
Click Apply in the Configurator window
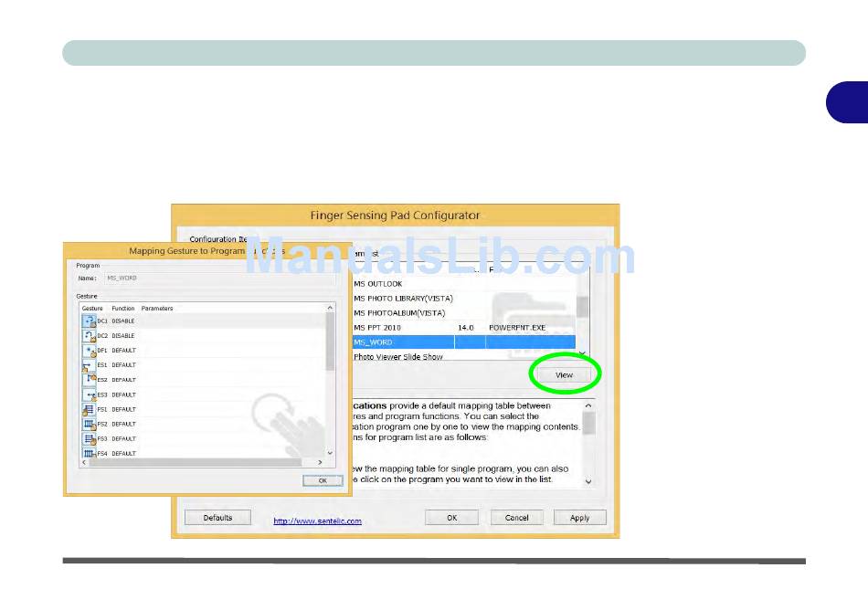pos(579,518)
